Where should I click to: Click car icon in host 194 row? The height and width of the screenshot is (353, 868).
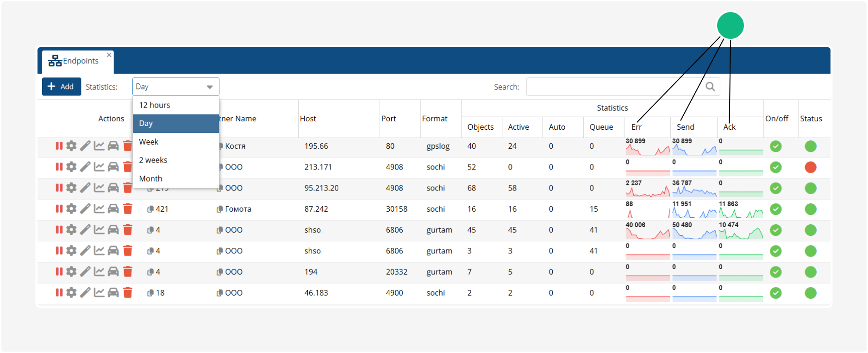113,271
